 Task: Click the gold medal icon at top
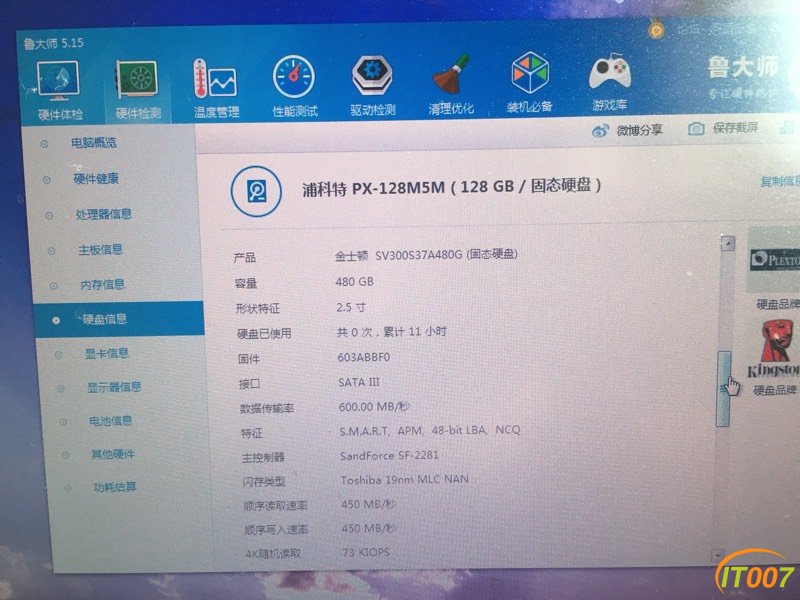(x=656, y=28)
